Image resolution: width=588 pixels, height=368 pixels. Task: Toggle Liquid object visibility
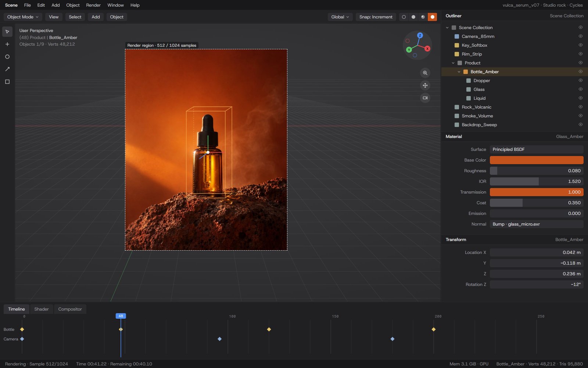point(581,98)
